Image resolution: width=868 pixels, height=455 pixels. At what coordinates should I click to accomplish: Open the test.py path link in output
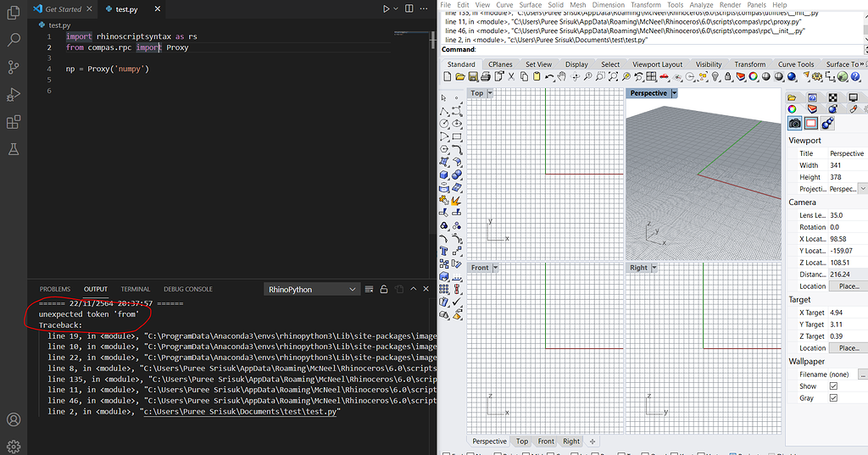[x=240, y=411]
